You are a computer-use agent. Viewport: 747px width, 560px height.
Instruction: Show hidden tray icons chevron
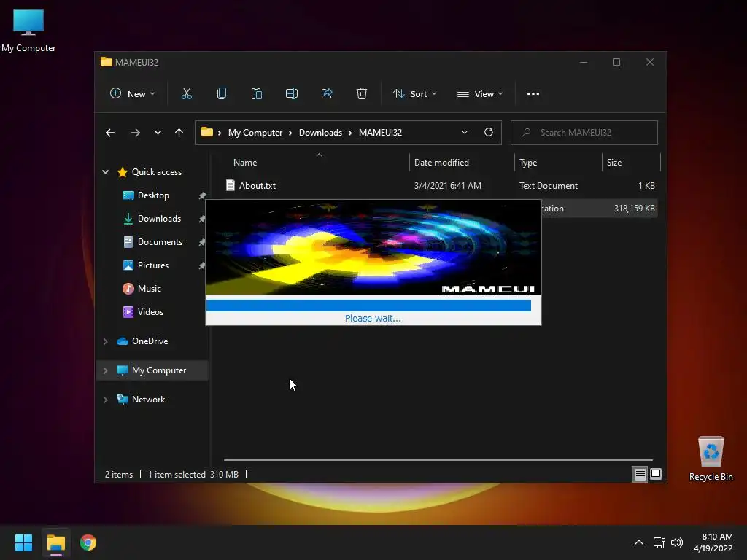pos(639,542)
